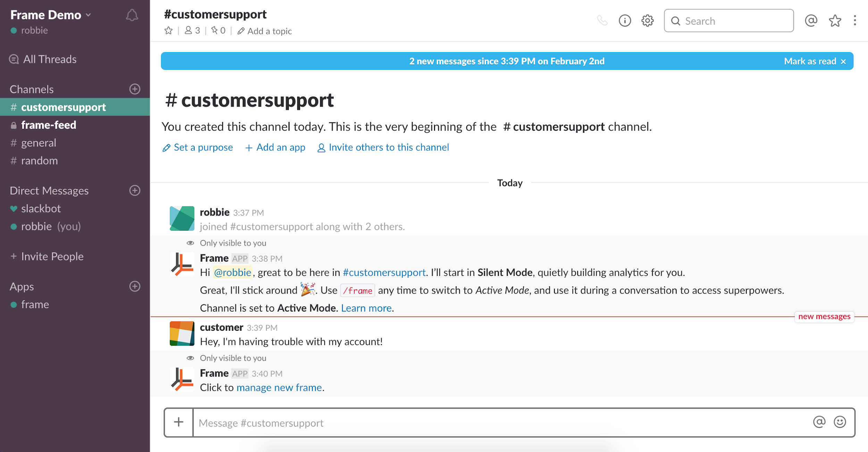Switch to frame-feed channel

tap(49, 125)
